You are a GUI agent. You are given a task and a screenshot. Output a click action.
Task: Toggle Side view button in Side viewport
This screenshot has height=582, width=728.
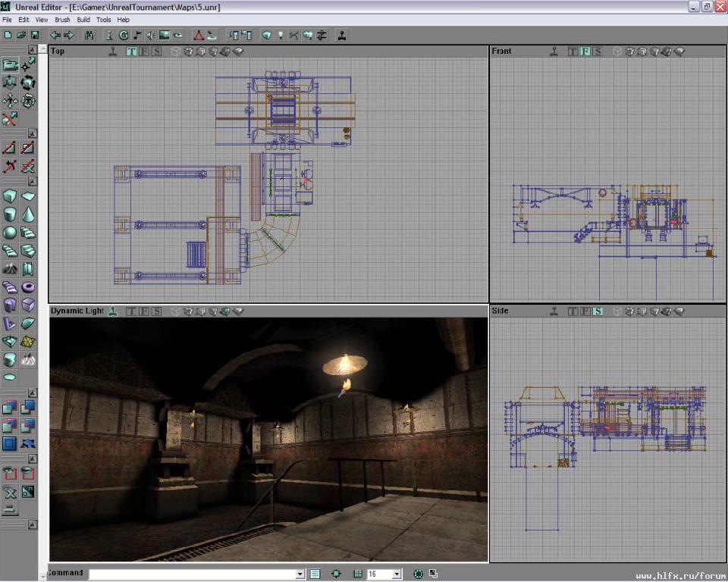(x=598, y=311)
